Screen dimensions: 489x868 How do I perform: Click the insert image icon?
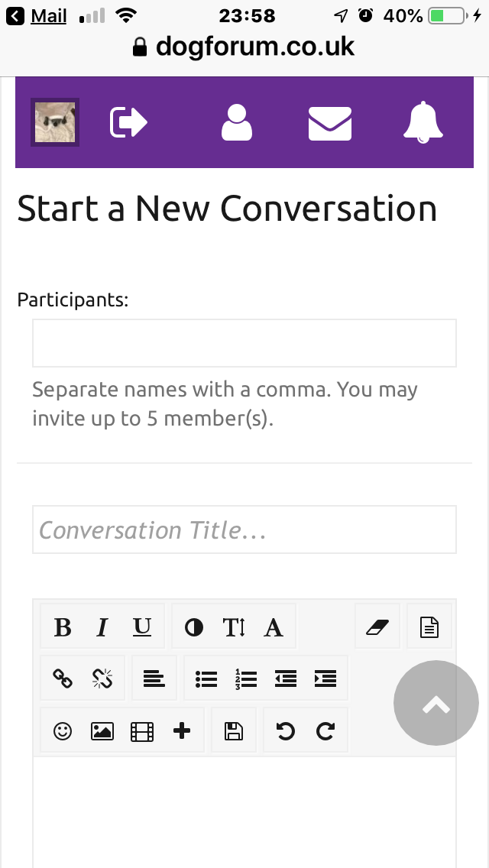pos(102,731)
